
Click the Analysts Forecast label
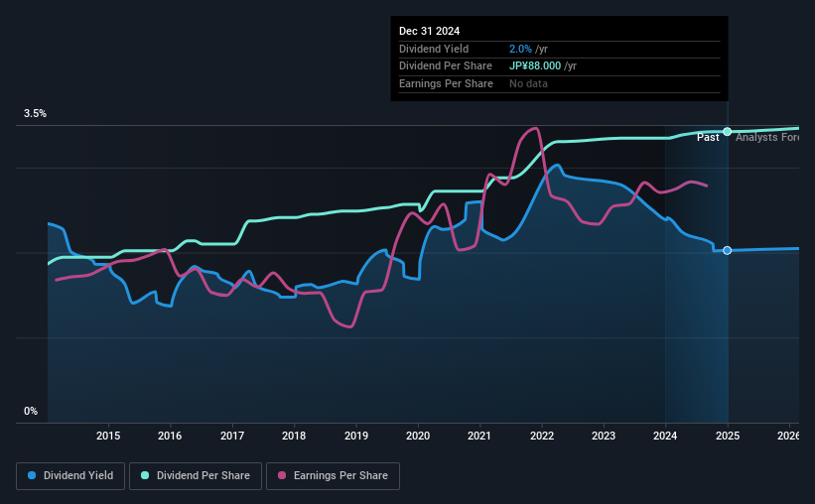(x=767, y=137)
